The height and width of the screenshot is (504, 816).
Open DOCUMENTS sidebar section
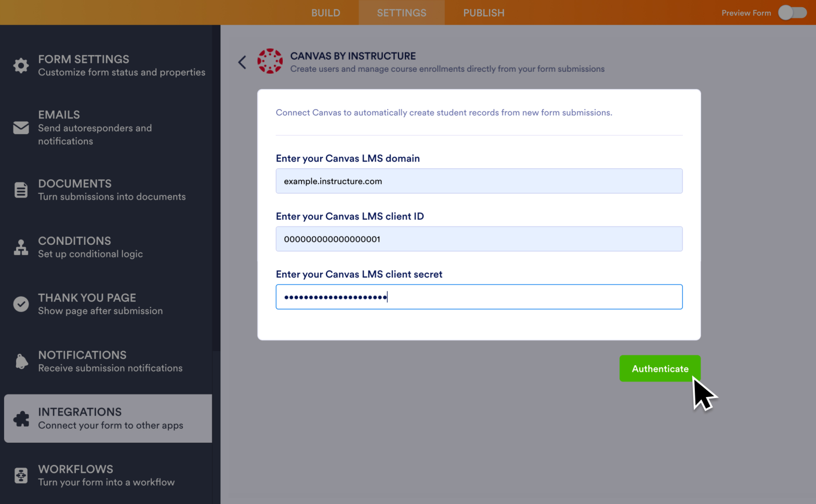108,190
